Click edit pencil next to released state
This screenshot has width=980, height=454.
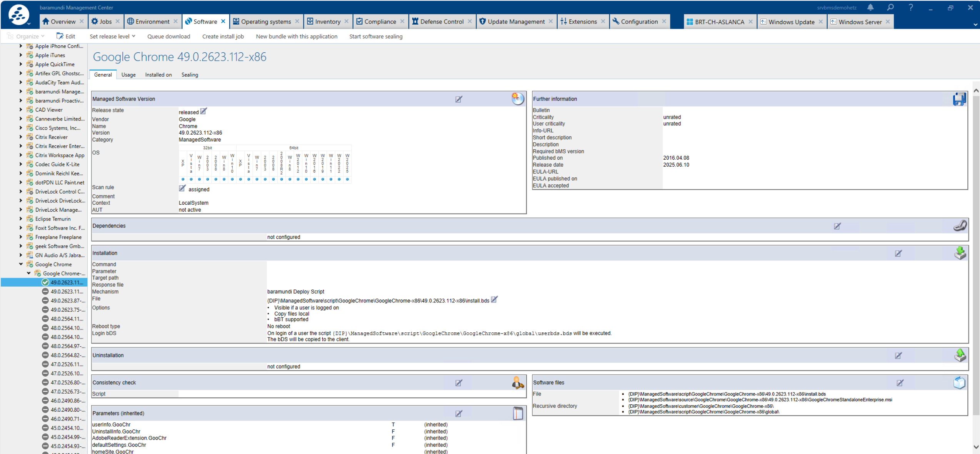click(203, 111)
